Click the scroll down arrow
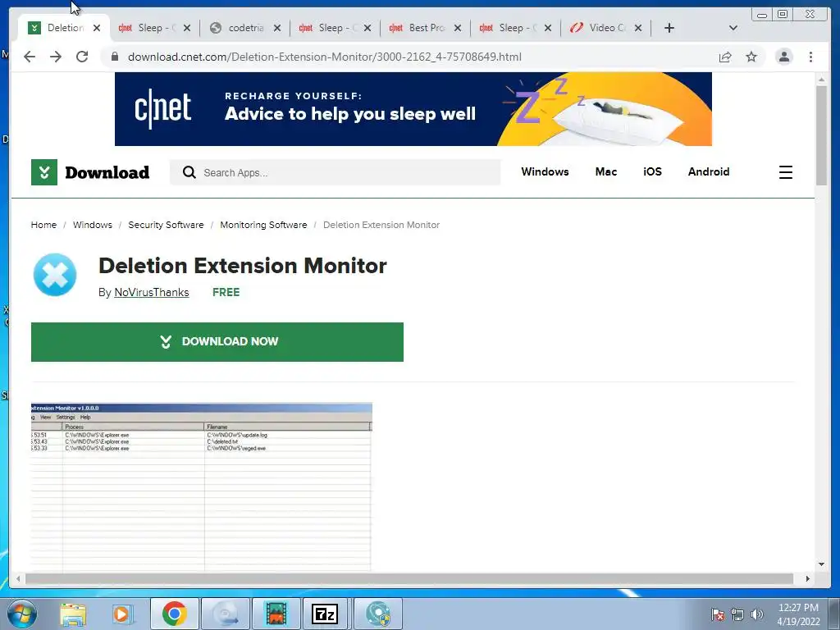 [x=821, y=564]
